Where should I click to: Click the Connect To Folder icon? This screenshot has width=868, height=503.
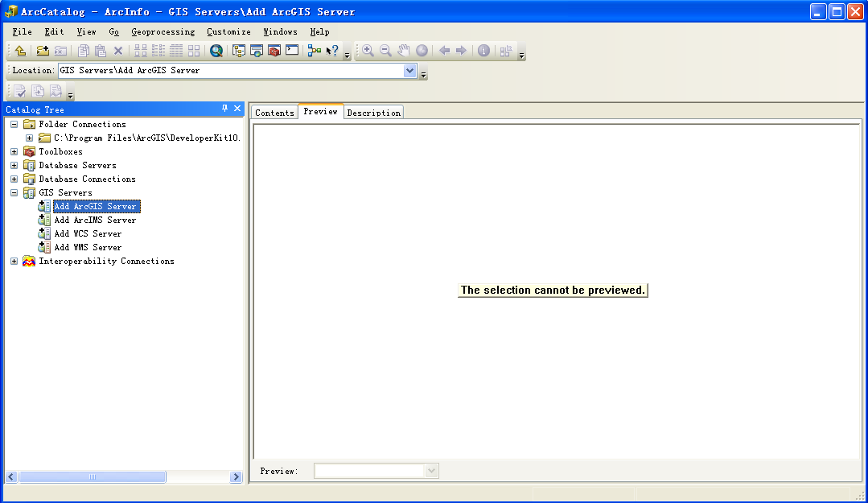(x=43, y=51)
